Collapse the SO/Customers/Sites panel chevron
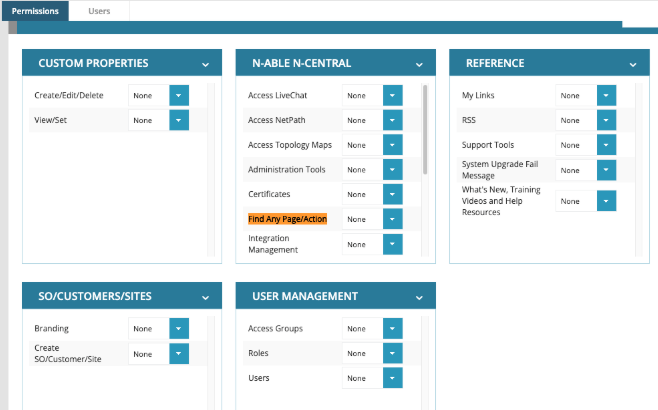This screenshot has width=658, height=410. 205,297
